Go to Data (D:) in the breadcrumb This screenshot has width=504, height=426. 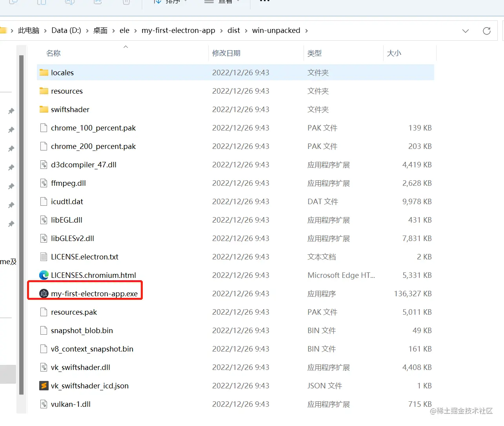tap(66, 31)
